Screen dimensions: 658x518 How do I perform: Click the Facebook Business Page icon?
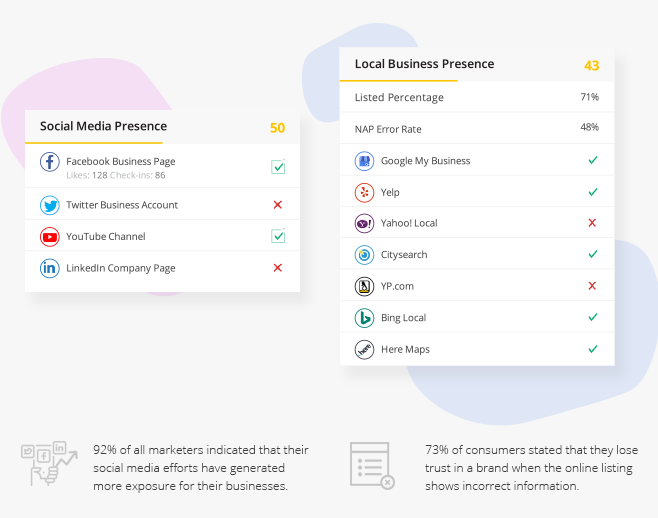click(50, 162)
